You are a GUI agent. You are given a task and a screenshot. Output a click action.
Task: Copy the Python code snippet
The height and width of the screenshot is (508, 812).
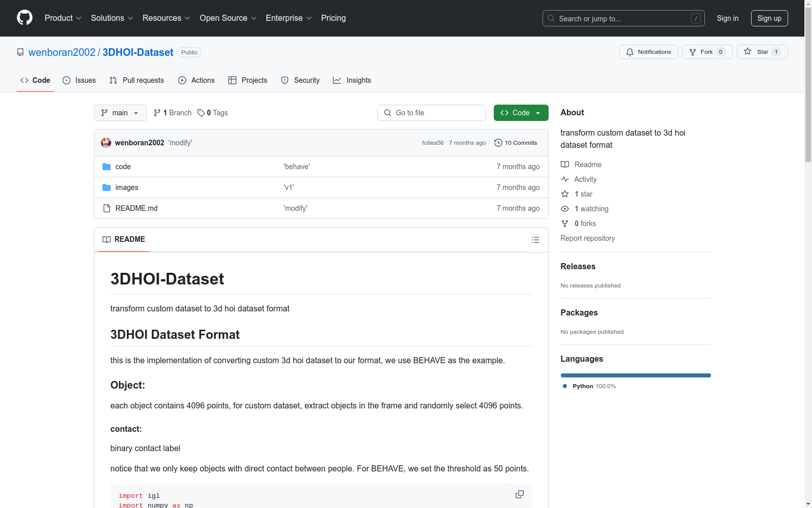(520, 494)
